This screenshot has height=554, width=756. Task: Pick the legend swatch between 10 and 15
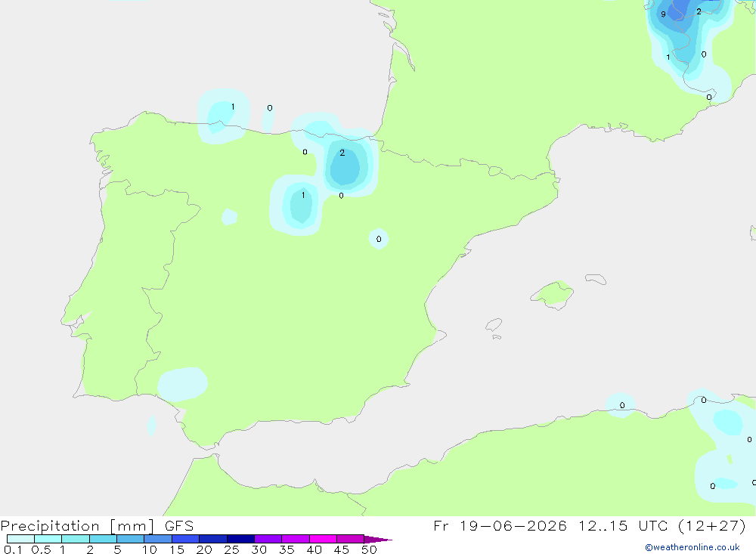click(158, 539)
